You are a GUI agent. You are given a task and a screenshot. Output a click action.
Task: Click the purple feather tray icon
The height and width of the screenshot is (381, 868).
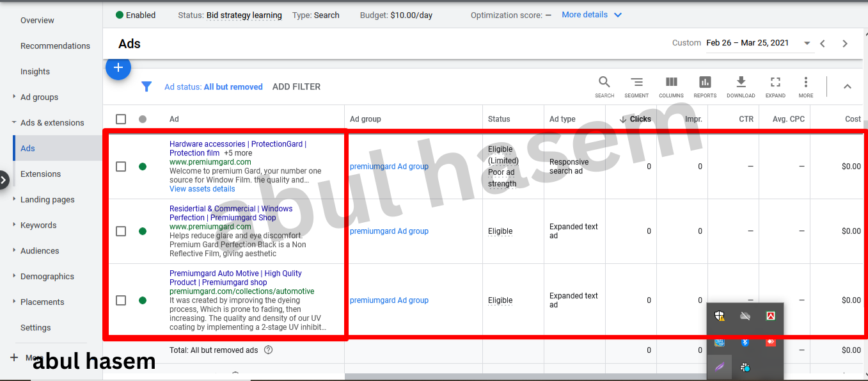[720, 368]
